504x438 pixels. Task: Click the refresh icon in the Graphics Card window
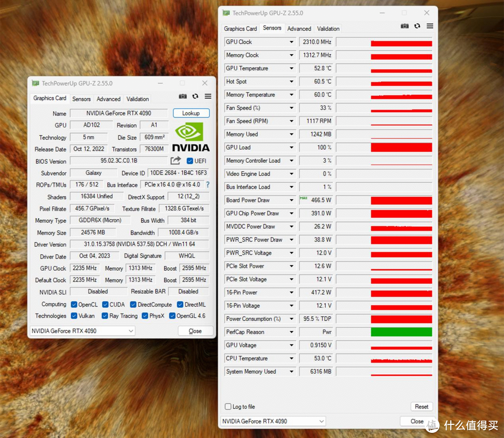tap(196, 96)
